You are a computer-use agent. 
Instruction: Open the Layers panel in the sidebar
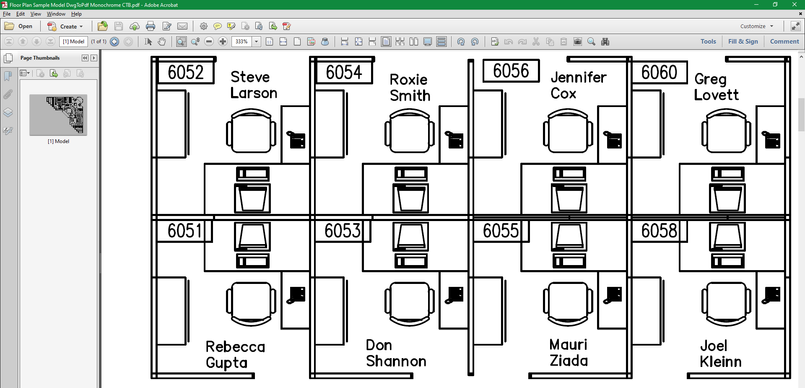point(8,112)
